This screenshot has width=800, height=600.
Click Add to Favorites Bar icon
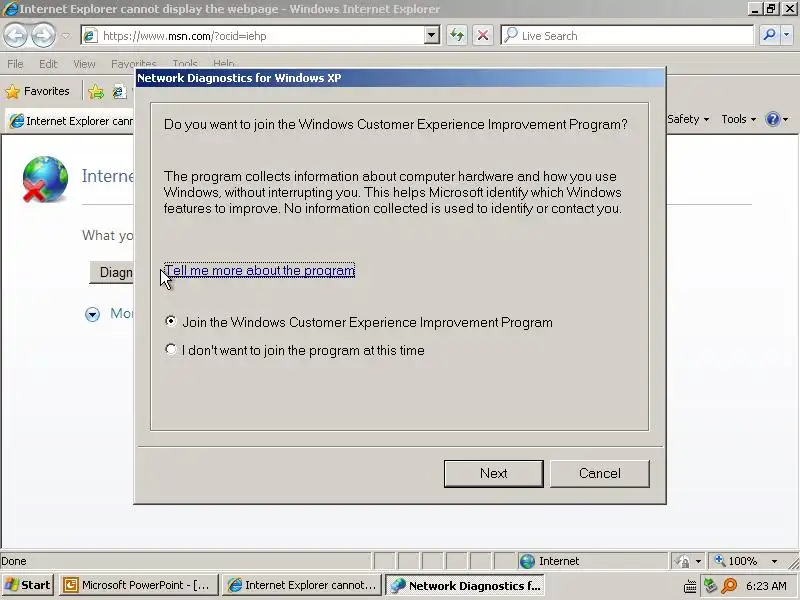click(x=95, y=92)
